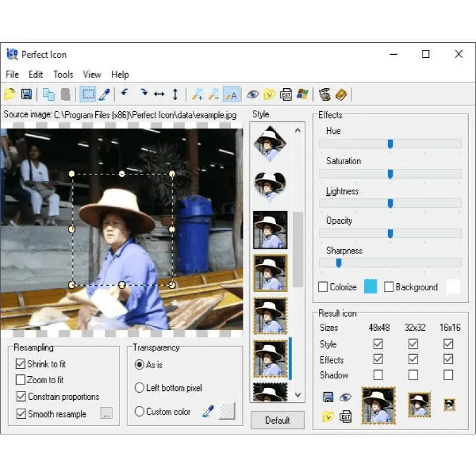476x476 pixels.
Task: Open the help book icon
Action: (x=341, y=95)
